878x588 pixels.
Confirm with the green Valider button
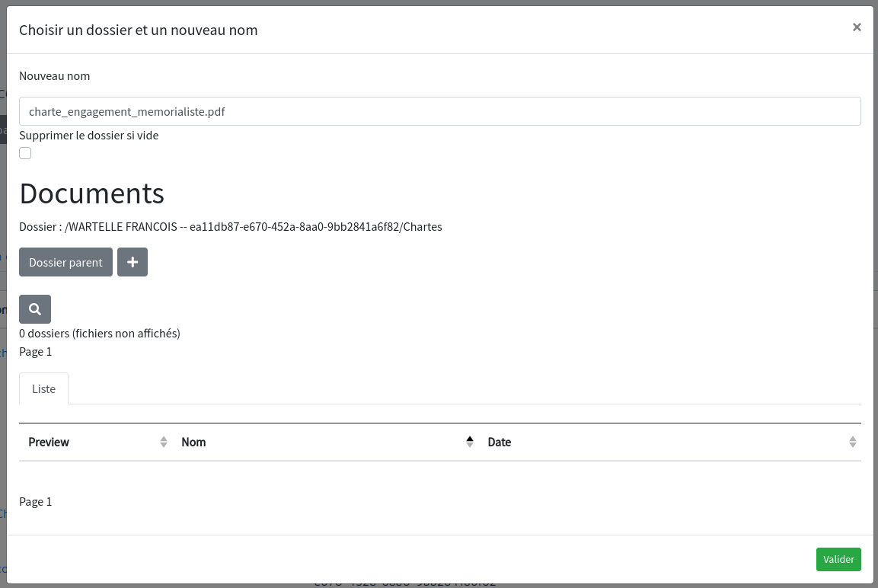click(x=838, y=559)
